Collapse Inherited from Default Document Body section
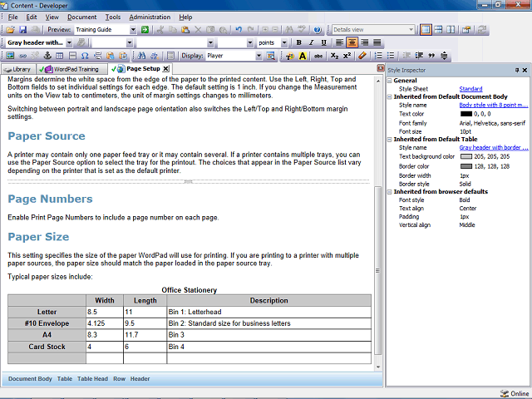Screen dimensions: 532x399 pyautogui.click(x=390, y=97)
